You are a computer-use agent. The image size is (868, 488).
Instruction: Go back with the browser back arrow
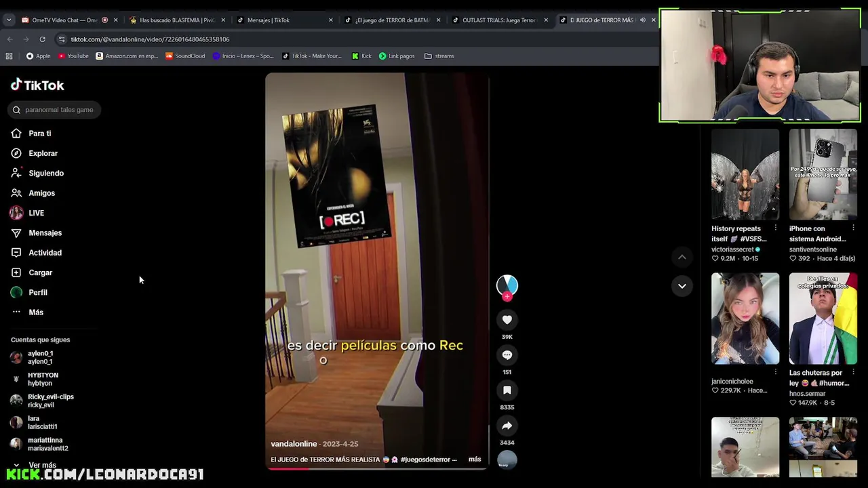[x=9, y=39]
